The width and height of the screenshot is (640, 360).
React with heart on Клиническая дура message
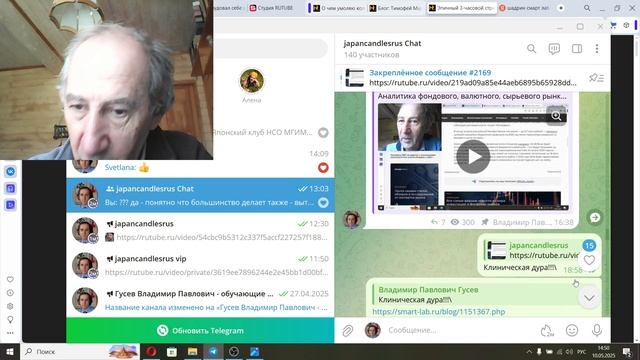589,260
